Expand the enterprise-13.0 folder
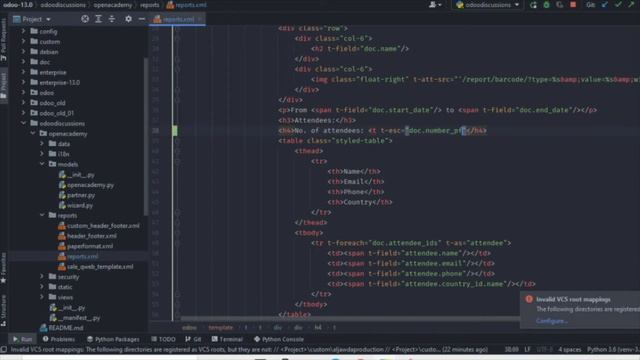Viewport: 640px width, 360px height. 23,82
